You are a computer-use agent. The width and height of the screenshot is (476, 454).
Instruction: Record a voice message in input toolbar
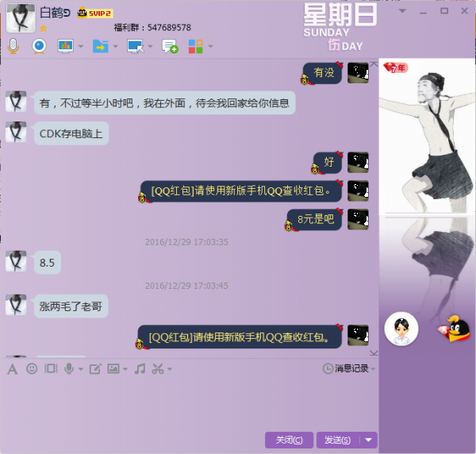tap(69, 368)
